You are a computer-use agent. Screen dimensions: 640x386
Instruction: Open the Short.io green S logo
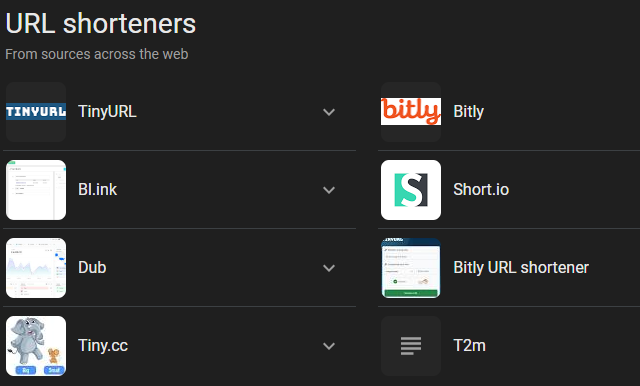click(x=411, y=190)
